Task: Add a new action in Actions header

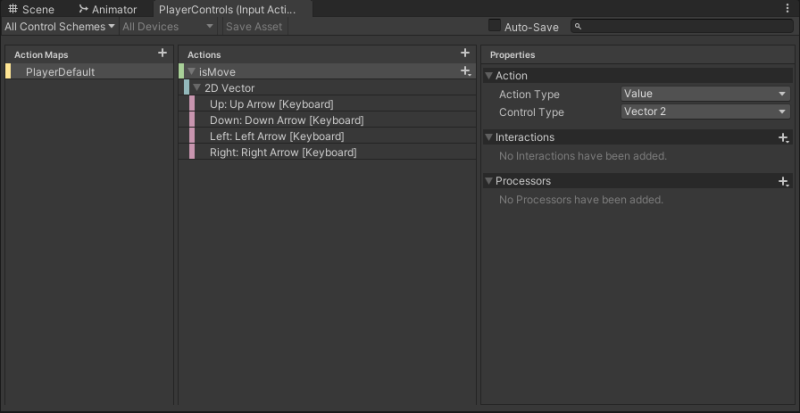Action: pyautogui.click(x=465, y=53)
